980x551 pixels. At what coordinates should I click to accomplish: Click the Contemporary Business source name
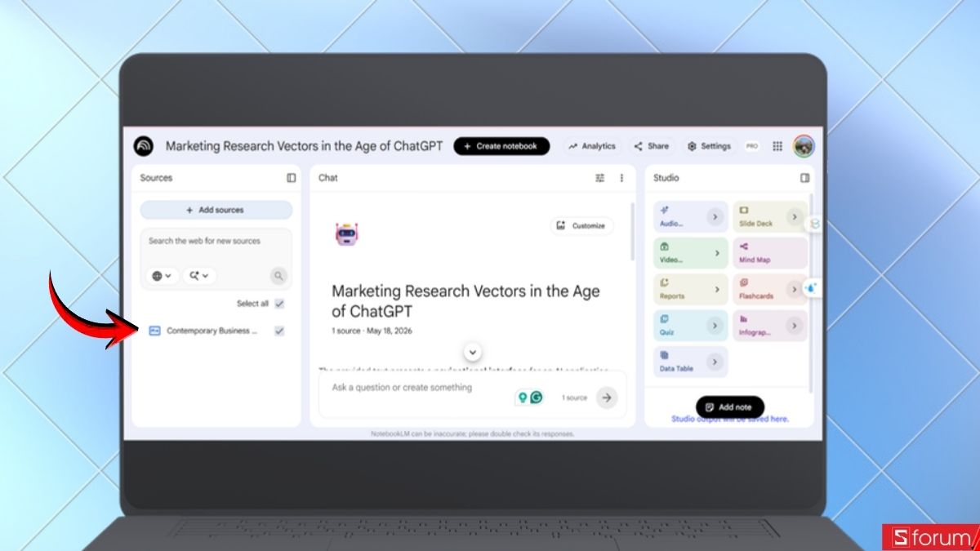[x=212, y=331]
